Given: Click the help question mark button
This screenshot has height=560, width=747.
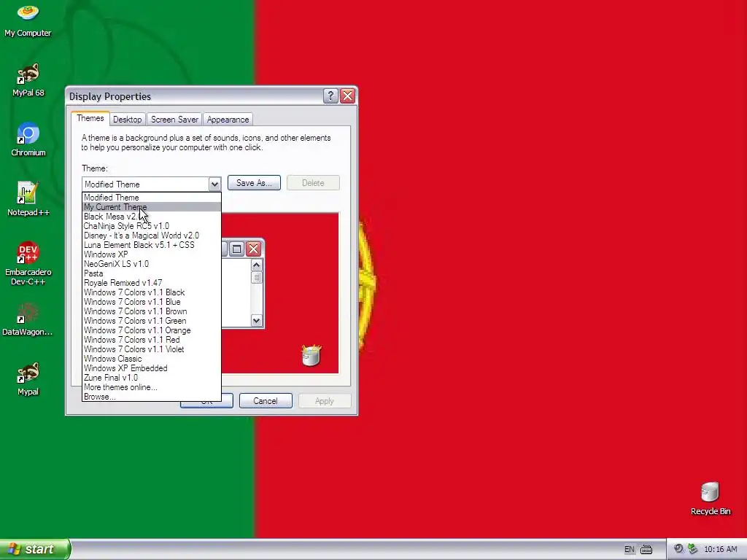Looking at the screenshot, I should tap(330, 96).
